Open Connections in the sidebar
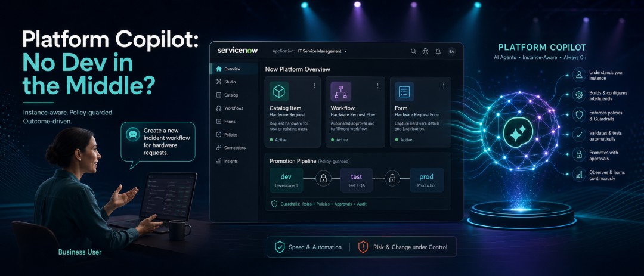The height and width of the screenshot is (276, 644). pos(234,148)
